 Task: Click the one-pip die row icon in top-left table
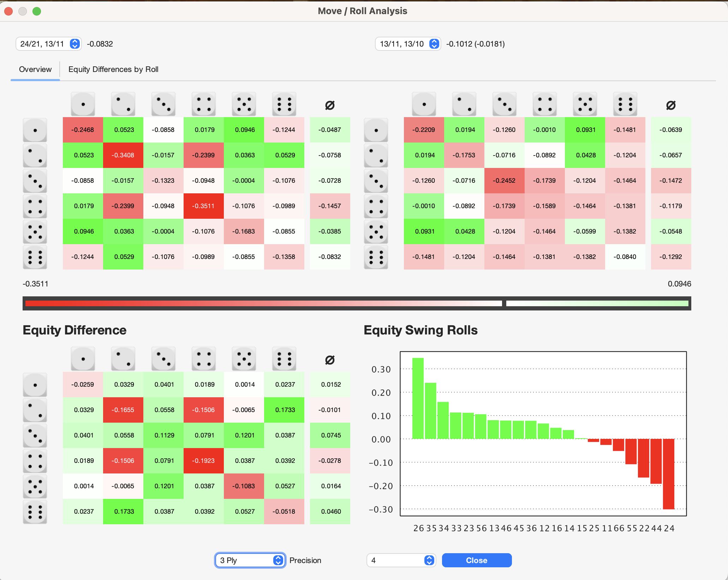pyautogui.click(x=35, y=130)
